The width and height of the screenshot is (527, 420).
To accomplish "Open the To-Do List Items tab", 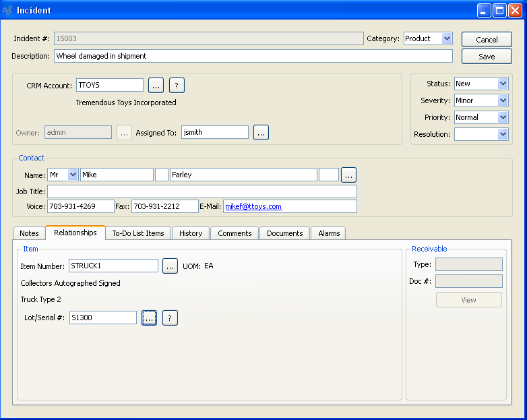I will point(138,233).
